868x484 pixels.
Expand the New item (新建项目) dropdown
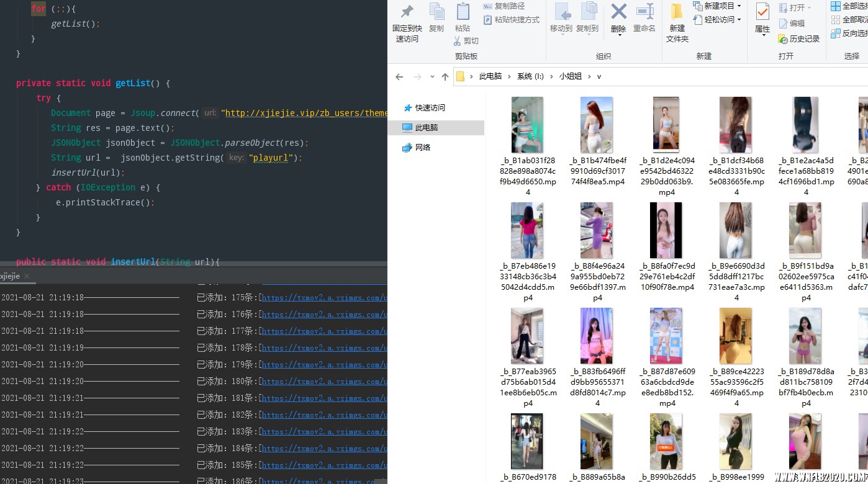[x=739, y=6]
